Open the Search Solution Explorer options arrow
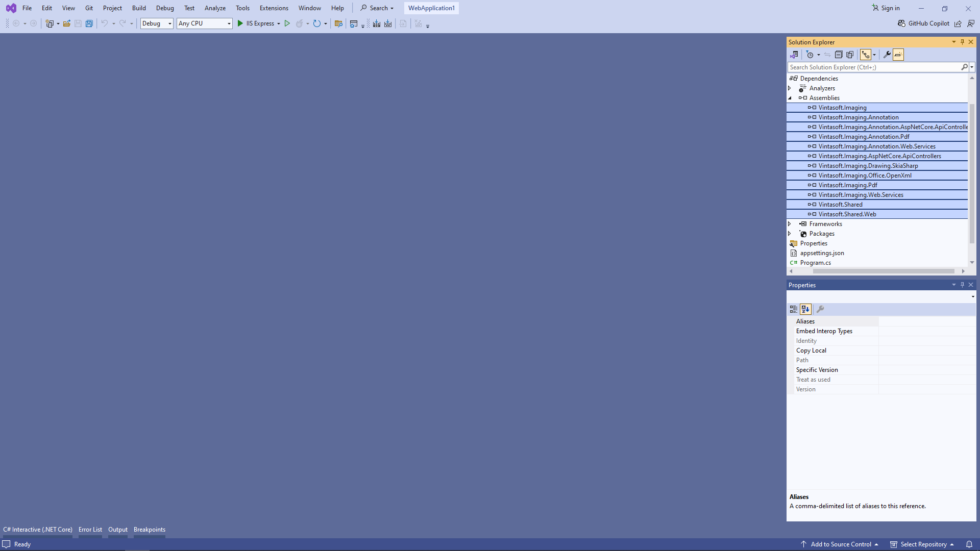The width and height of the screenshot is (980, 551). click(972, 67)
